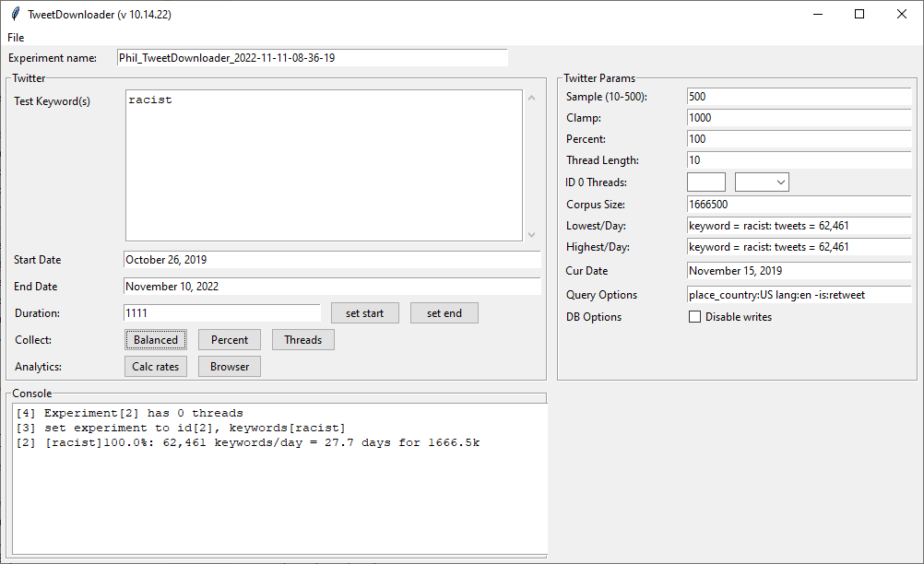This screenshot has height=564, width=924.
Task: Open the analytics Browser button
Action: pyautogui.click(x=230, y=367)
